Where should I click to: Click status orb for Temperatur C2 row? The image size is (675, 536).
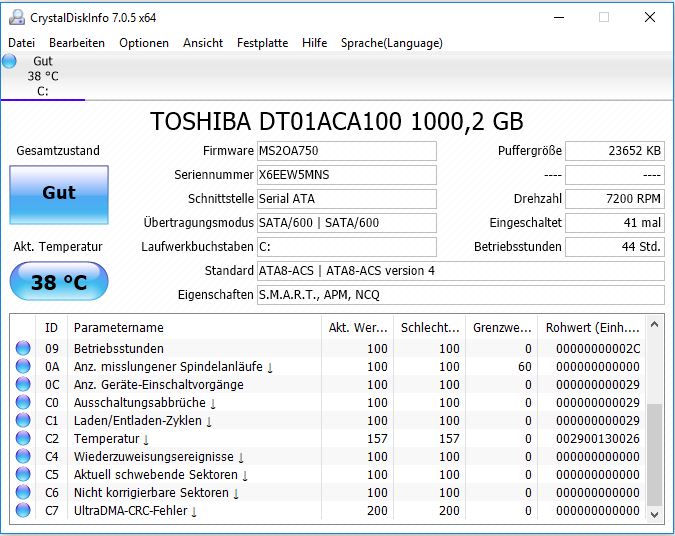(23, 438)
